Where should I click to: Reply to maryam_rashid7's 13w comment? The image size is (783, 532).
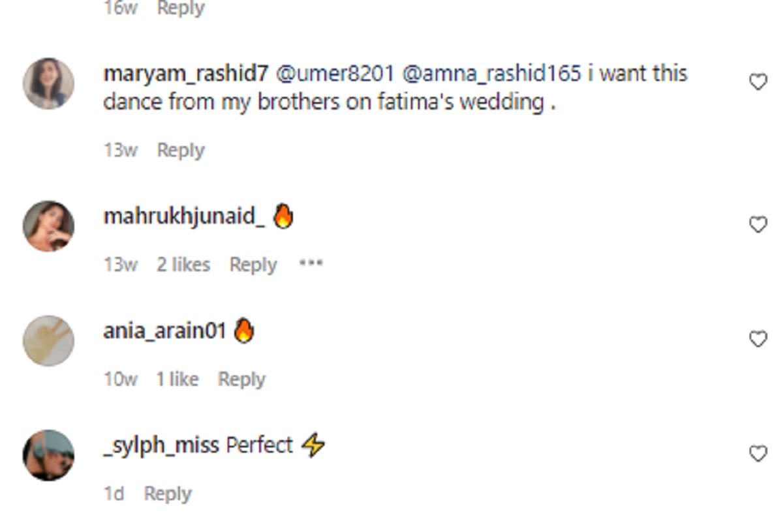point(181,151)
